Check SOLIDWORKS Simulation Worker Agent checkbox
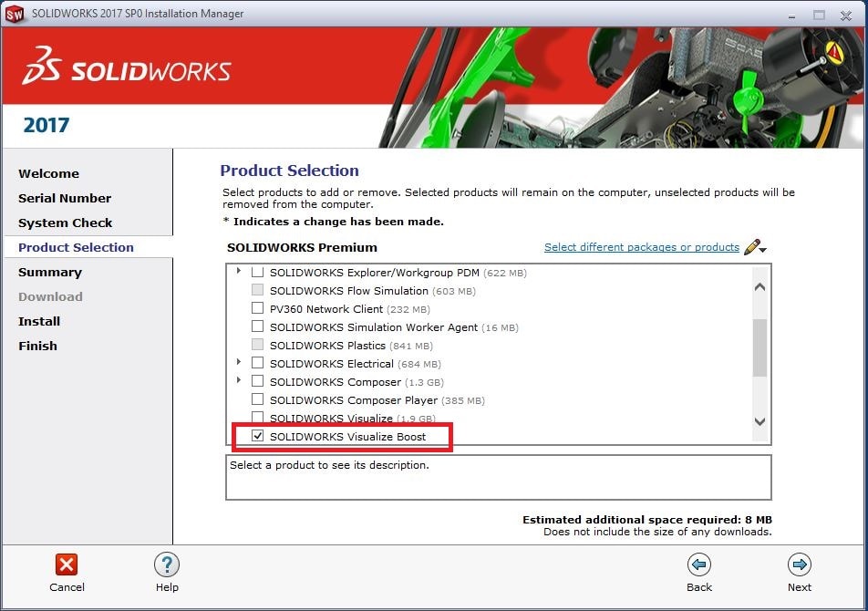Viewport: 868px width, 611px height. click(x=257, y=326)
